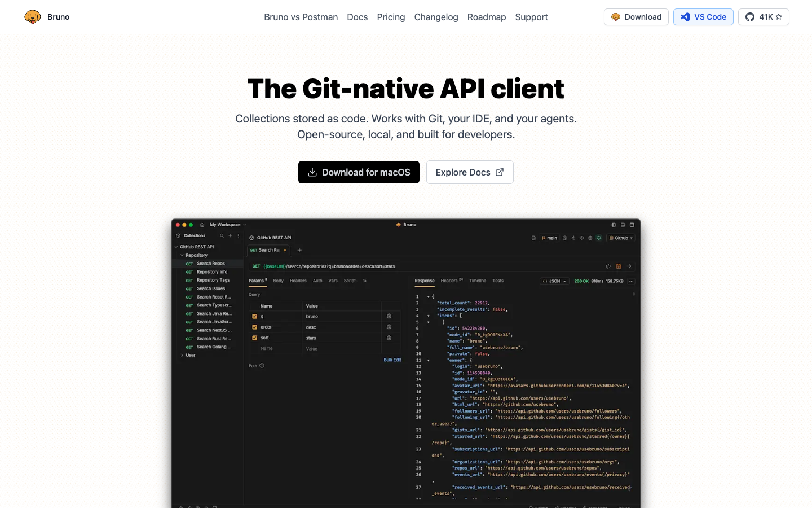This screenshot has width=812, height=508.
Task: Click the Bruno dog logo in header
Action: pyautogui.click(x=33, y=17)
